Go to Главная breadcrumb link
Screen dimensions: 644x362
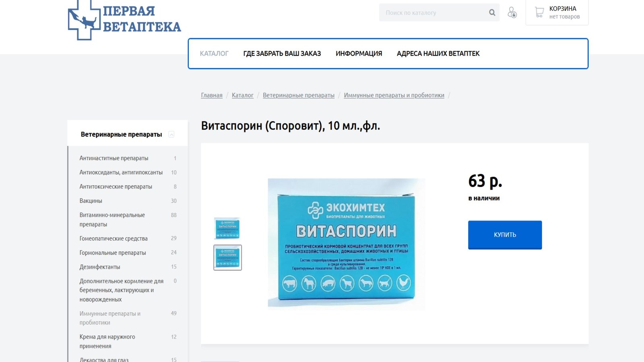(212, 95)
